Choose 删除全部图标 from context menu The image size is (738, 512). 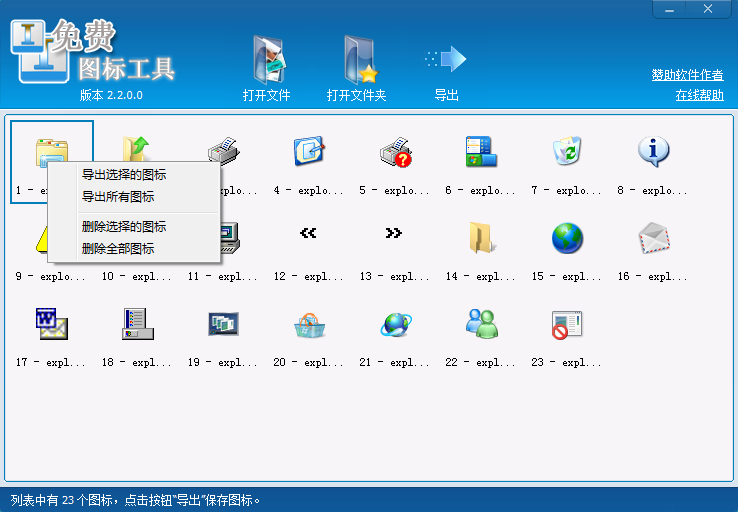point(118,248)
